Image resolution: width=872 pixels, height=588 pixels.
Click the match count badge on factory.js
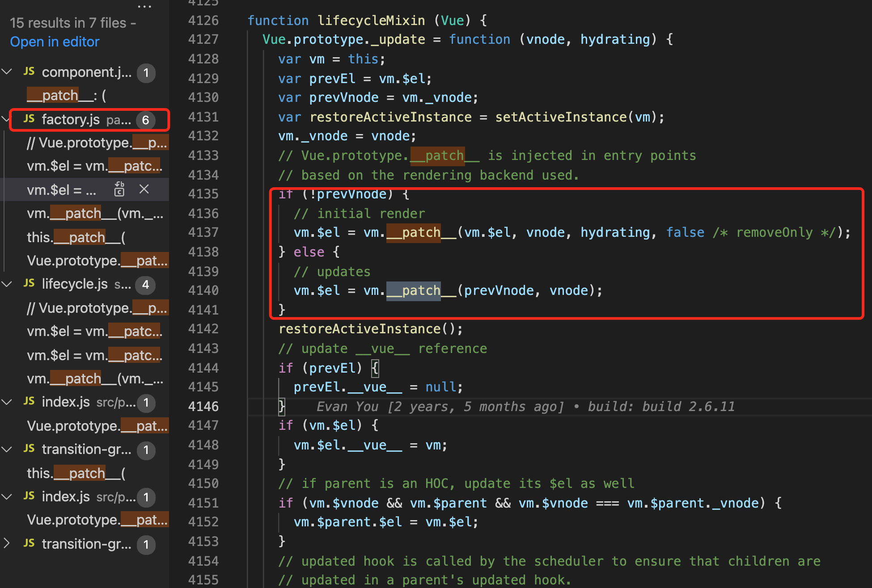coord(145,120)
